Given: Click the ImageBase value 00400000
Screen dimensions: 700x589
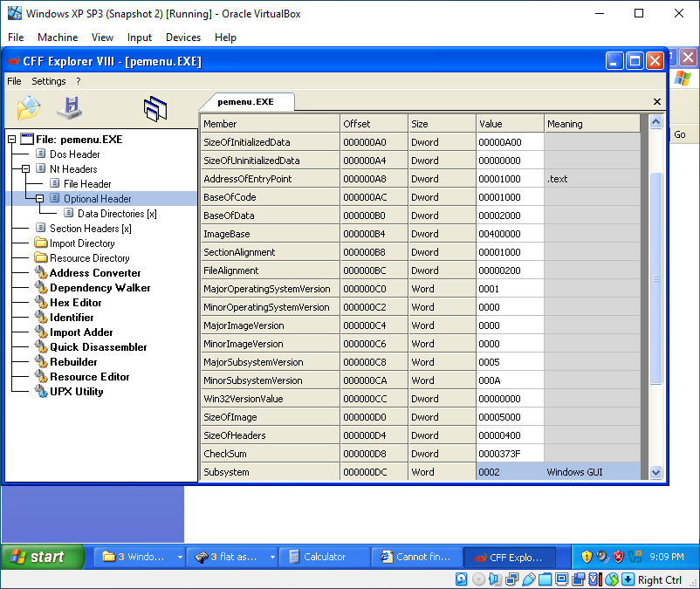Looking at the screenshot, I should 511,234.
